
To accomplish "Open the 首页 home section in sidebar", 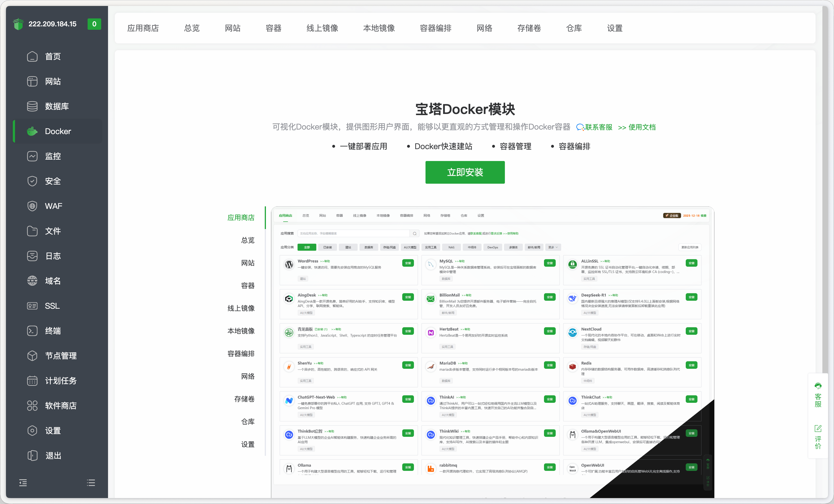I will pos(52,56).
